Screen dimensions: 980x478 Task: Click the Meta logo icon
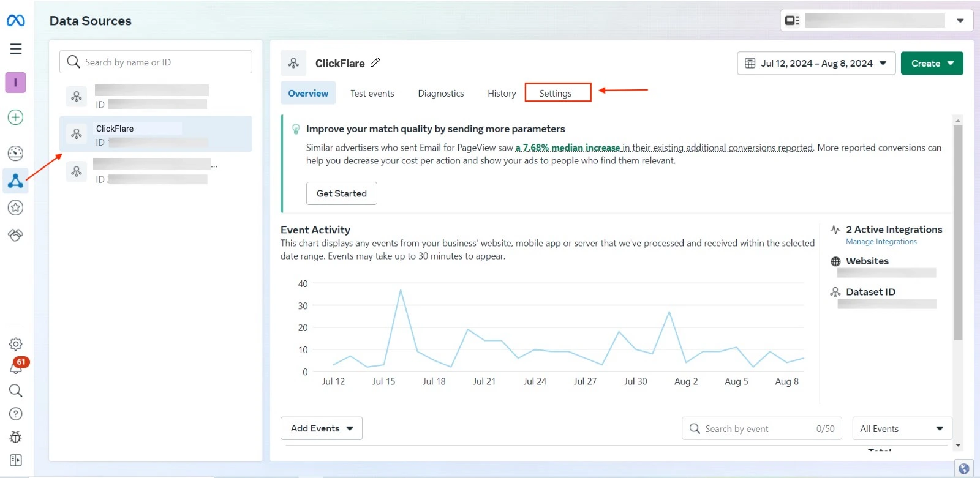click(16, 21)
